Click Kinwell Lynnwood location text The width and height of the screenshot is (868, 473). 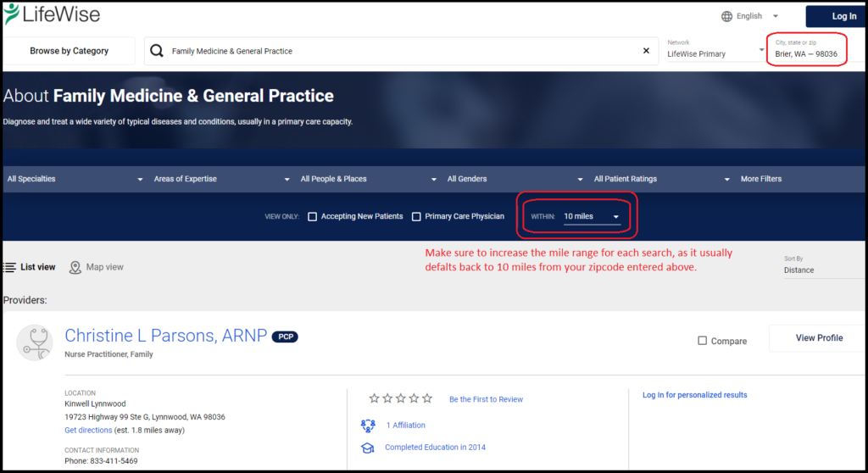pyautogui.click(x=95, y=404)
